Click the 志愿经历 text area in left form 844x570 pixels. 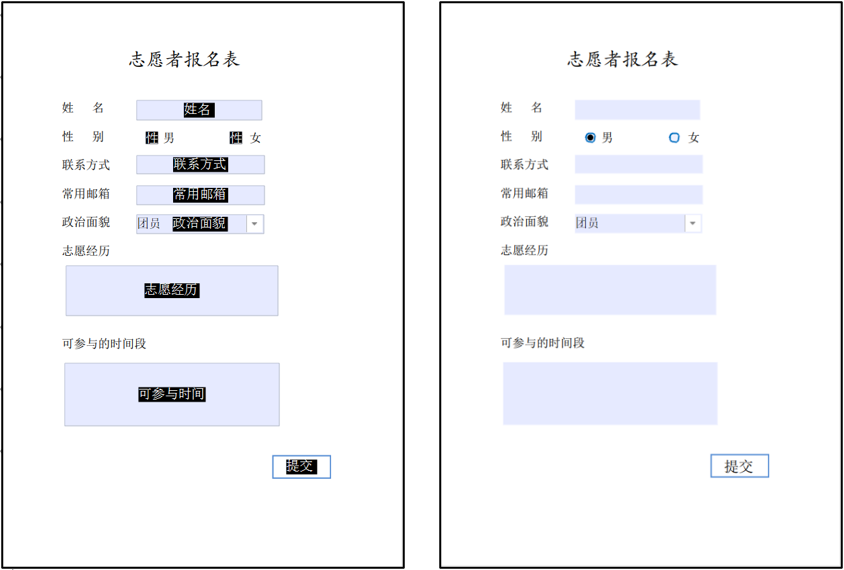pyautogui.click(x=172, y=291)
